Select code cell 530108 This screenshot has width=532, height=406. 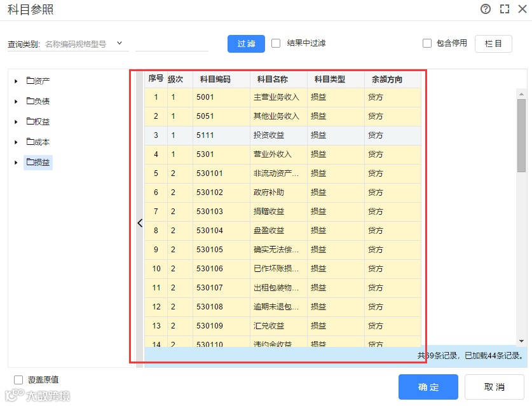tap(221, 307)
